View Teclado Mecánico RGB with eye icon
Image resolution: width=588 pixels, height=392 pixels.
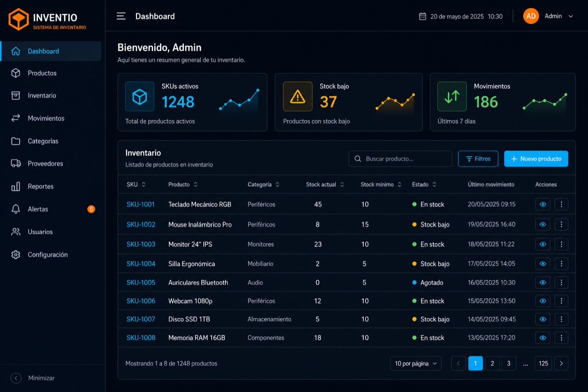[x=543, y=204]
